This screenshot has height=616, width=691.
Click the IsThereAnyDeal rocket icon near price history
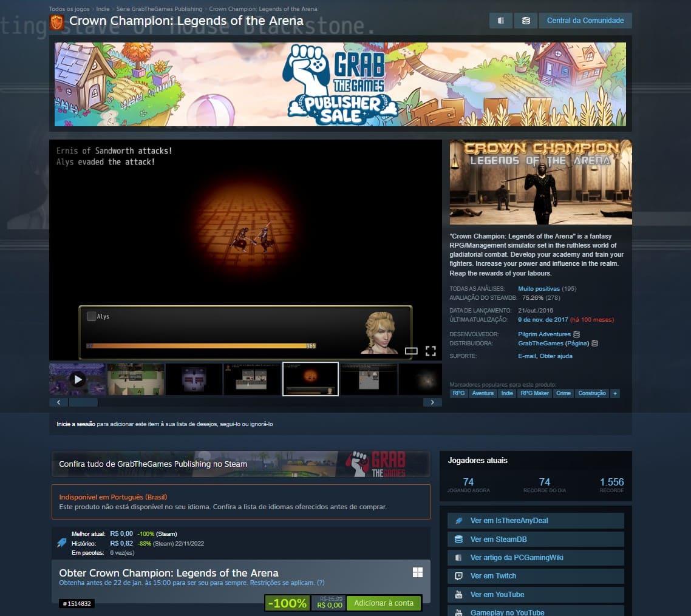tap(62, 543)
